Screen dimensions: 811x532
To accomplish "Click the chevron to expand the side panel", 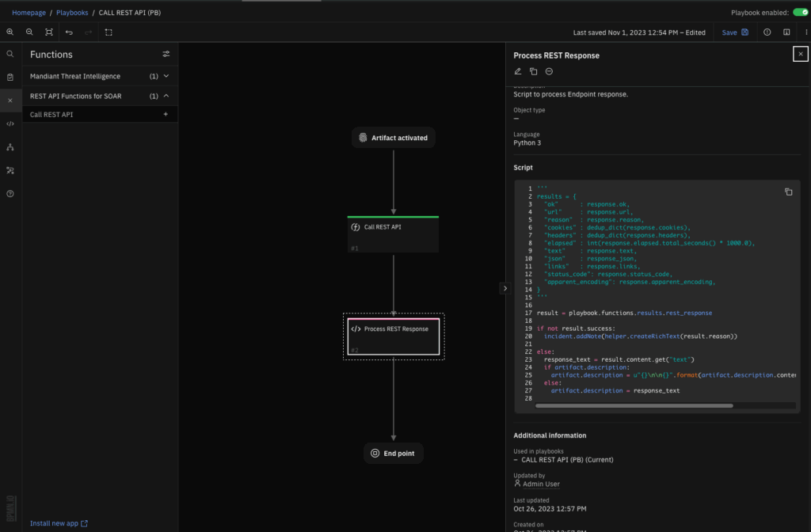I will (505, 288).
